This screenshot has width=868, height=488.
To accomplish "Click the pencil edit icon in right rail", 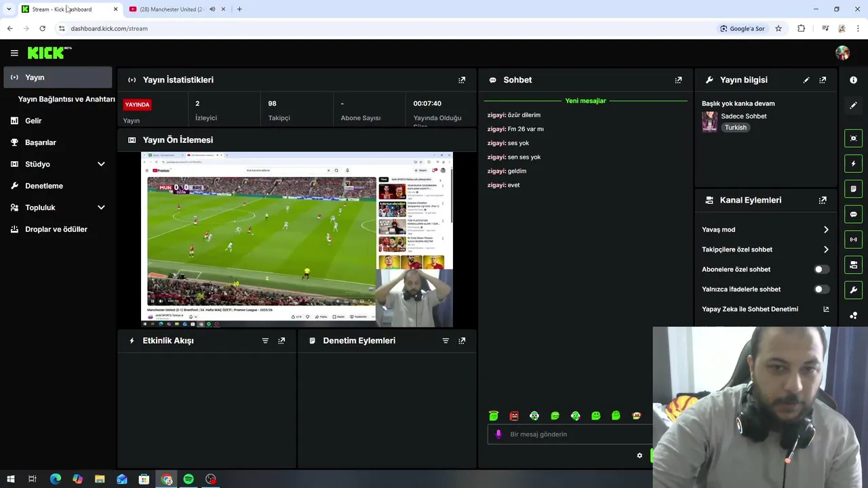I will 853,105.
